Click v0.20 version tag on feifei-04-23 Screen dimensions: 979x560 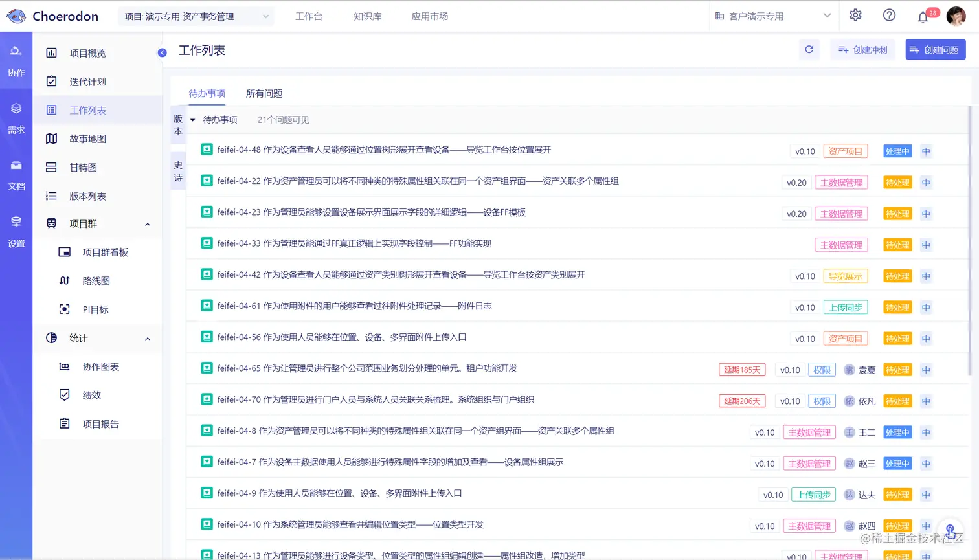796,214
